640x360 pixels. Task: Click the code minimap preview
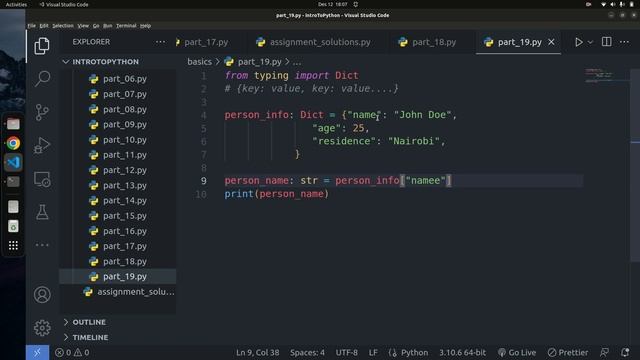599,76
